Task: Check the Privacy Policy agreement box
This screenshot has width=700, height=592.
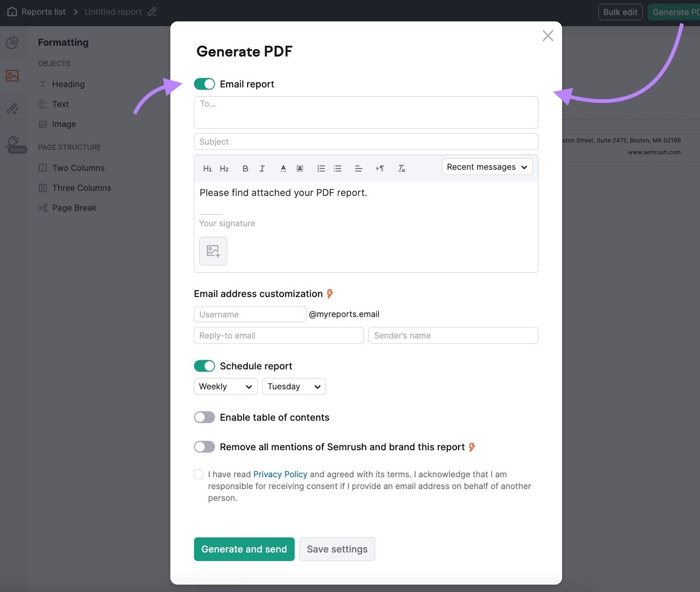Action: pos(199,474)
